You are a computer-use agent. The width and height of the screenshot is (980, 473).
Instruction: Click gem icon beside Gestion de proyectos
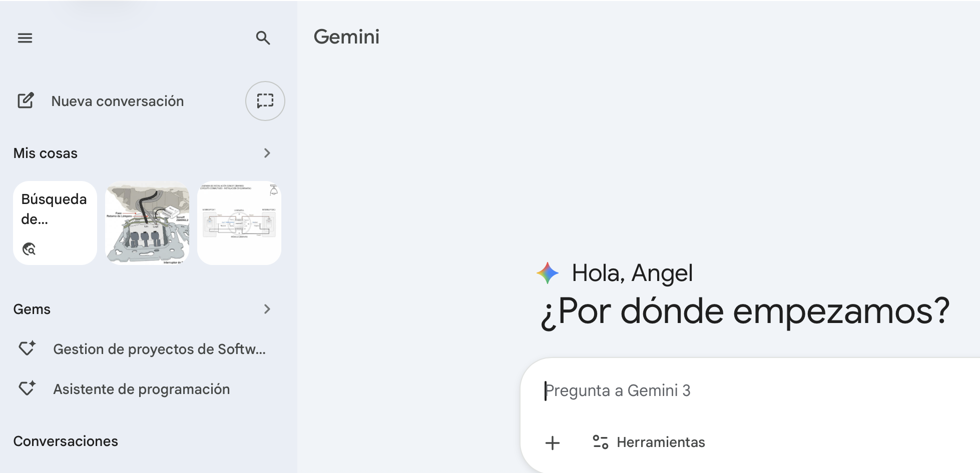[27, 348]
